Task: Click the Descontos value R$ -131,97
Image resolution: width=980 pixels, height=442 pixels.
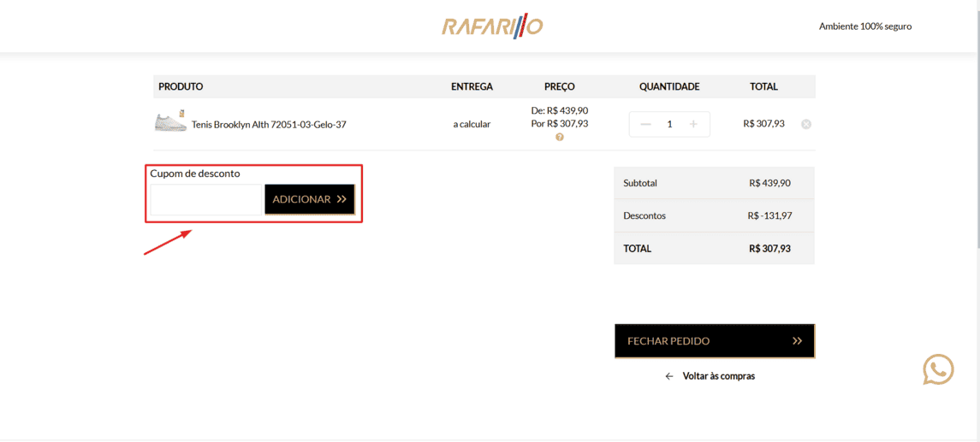Action: [769, 215]
